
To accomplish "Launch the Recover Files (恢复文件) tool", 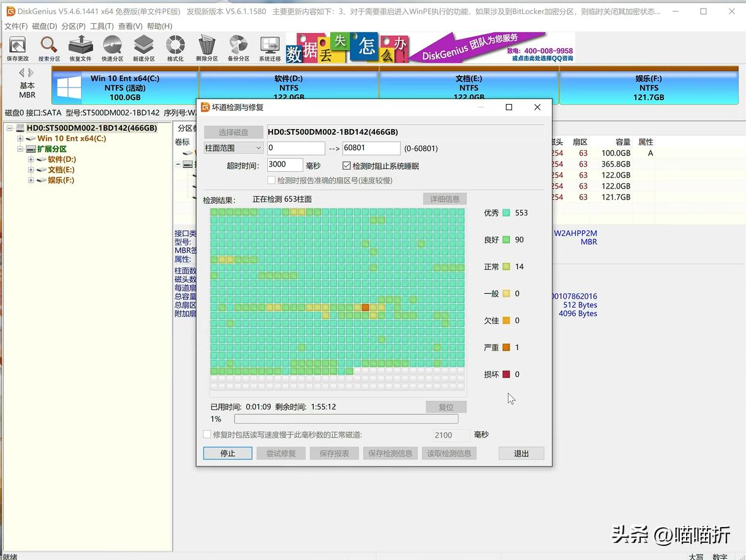I will tap(80, 48).
